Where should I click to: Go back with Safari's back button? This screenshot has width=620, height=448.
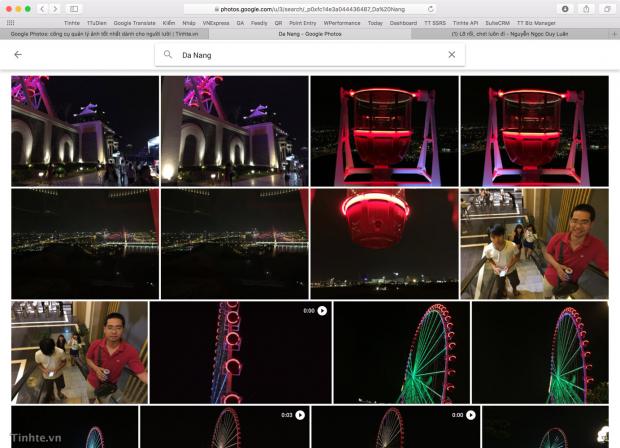tap(42, 9)
